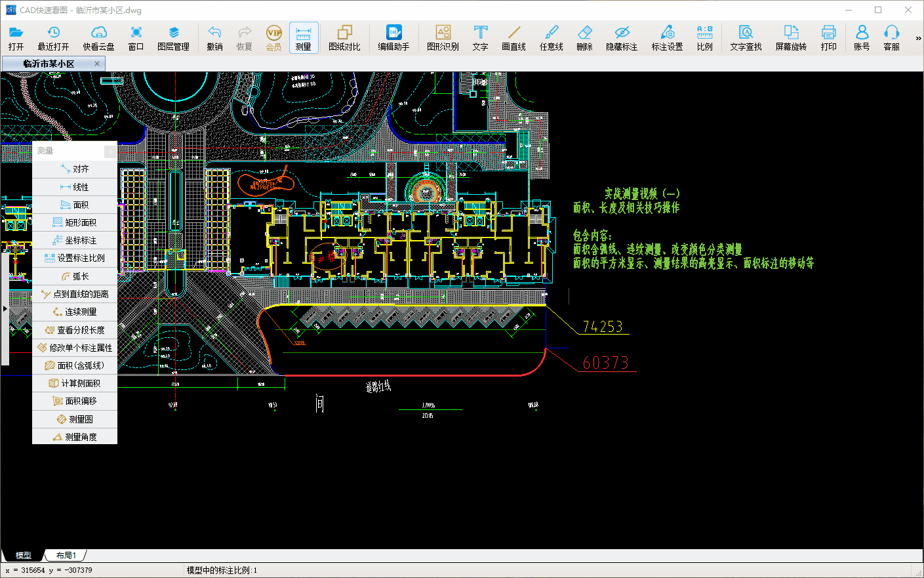Choose 连续测量 in the measure panel
The height and width of the screenshot is (578, 924).
point(75,312)
